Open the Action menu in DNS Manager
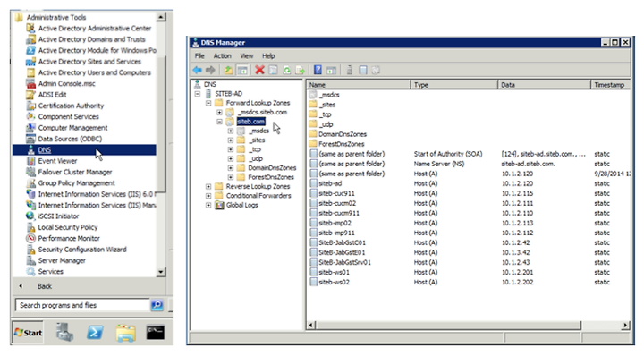Image resolution: width=644 pixels, height=356 pixels. tap(222, 55)
